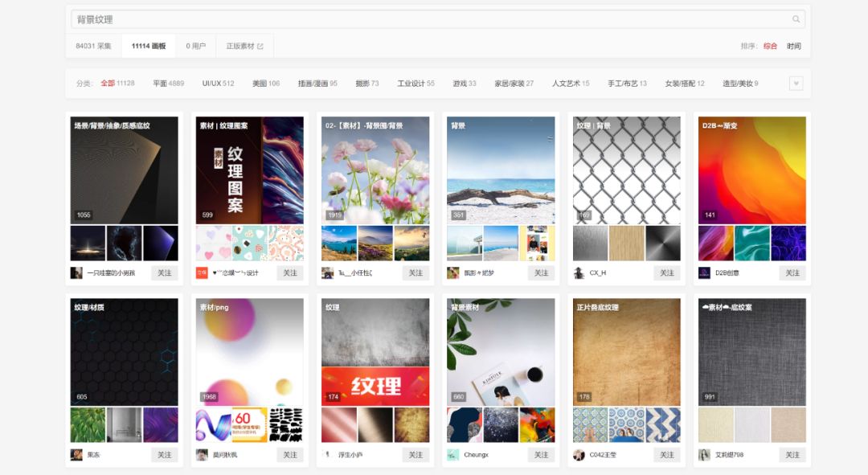The image size is (868, 475).
Task: Open the D2B创意 username link
Action: click(x=727, y=273)
